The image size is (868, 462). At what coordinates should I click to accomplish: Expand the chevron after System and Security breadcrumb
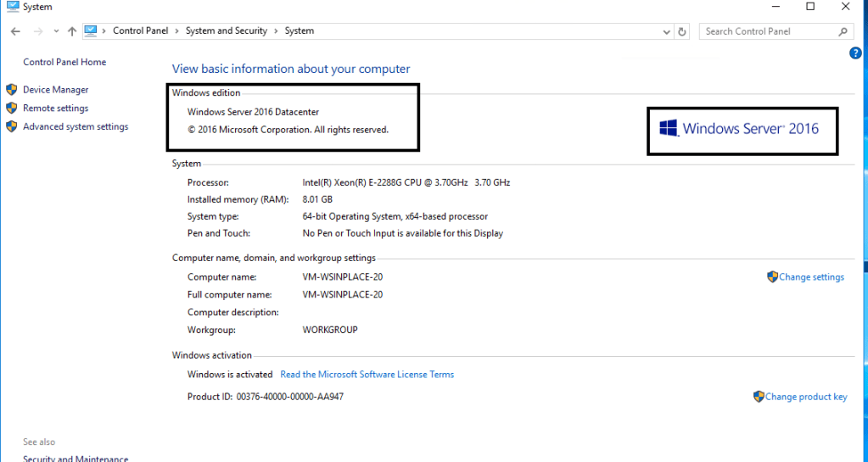point(276,31)
